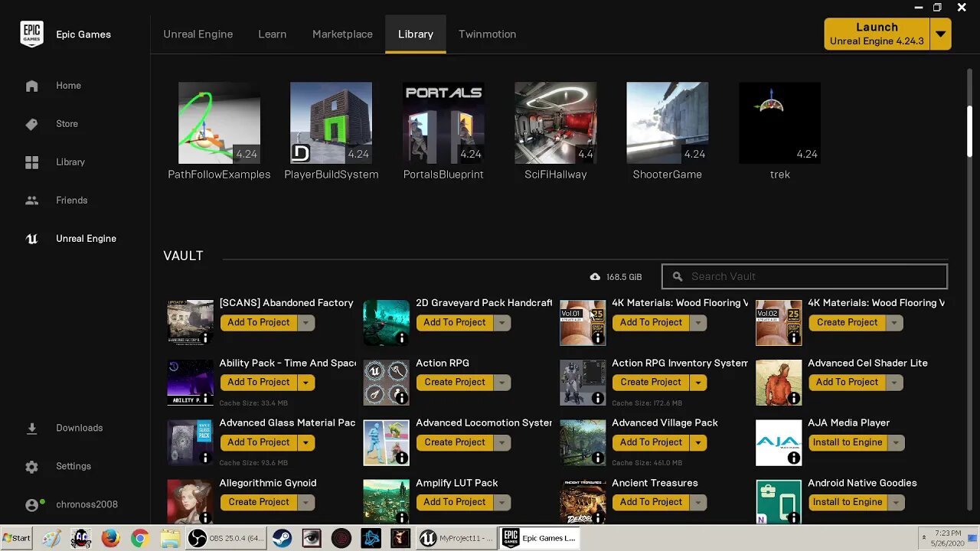Expand dropdown next to Ability Pack Add To Project
This screenshot has width=980, height=551.
(305, 383)
